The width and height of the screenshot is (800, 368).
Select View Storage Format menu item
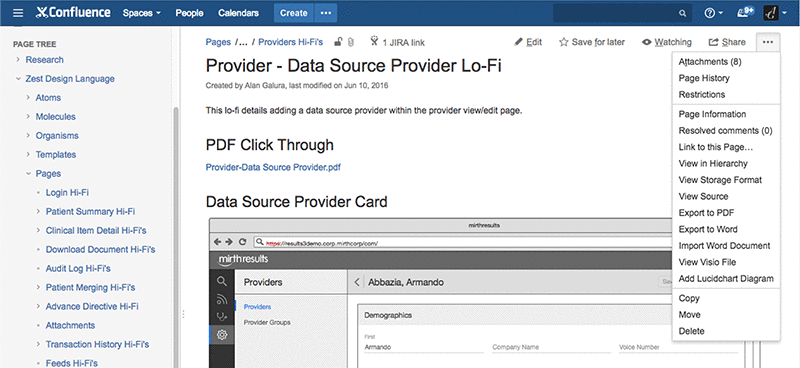coord(726,180)
